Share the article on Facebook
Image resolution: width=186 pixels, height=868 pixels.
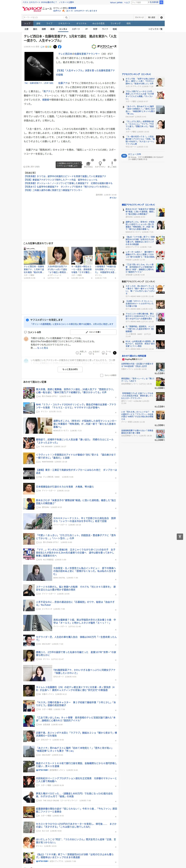click(x=60, y=47)
